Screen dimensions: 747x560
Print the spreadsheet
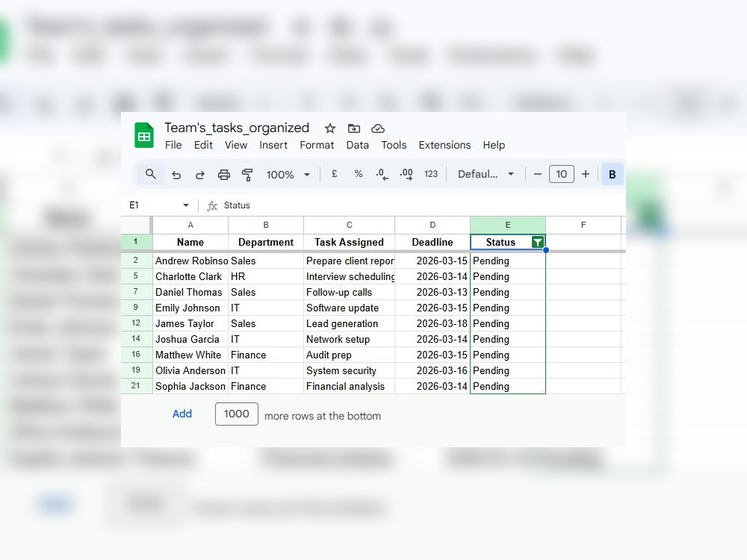click(x=224, y=175)
